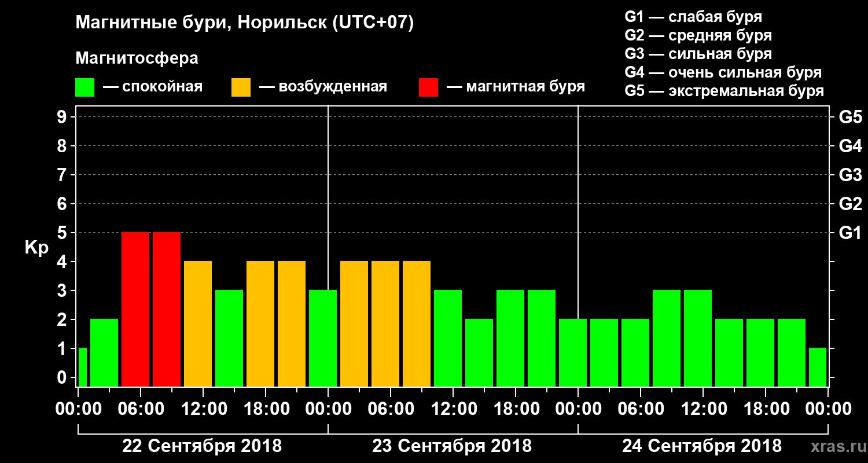Click the «G2» label on the right axis
Image resolution: width=868 pixels, height=463 pixels.
[851, 204]
